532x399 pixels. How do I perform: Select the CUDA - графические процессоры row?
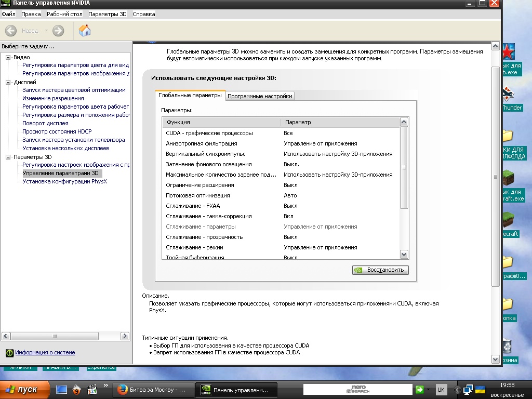(x=281, y=133)
